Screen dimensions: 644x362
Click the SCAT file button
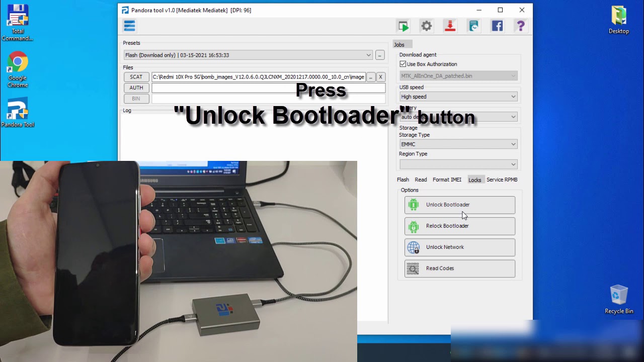click(x=136, y=77)
